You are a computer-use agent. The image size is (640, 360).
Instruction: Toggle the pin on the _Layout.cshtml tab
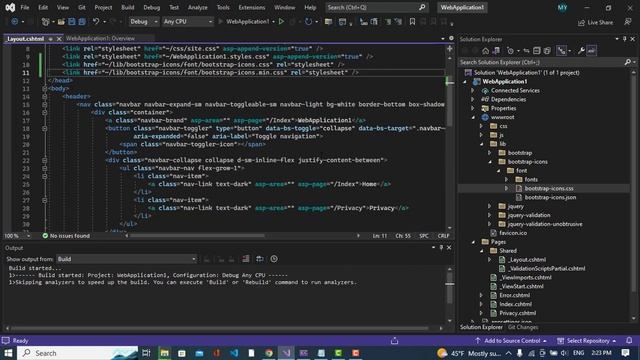tap(51, 39)
